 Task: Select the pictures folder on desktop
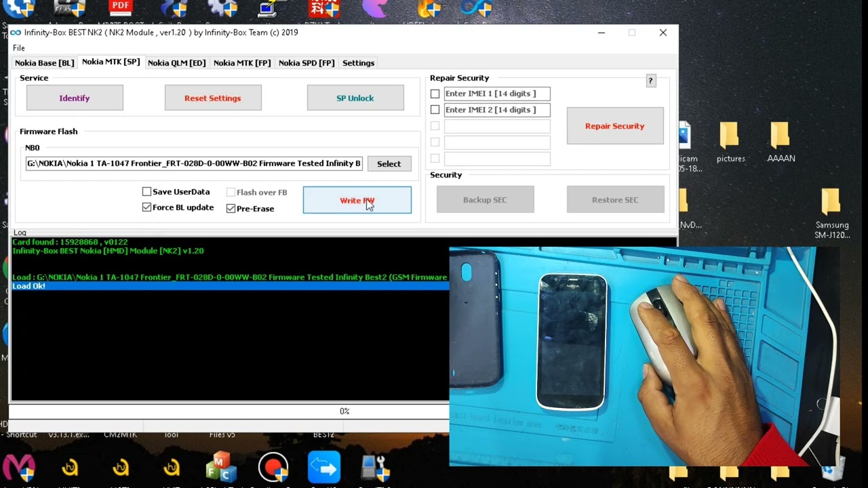(x=730, y=142)
